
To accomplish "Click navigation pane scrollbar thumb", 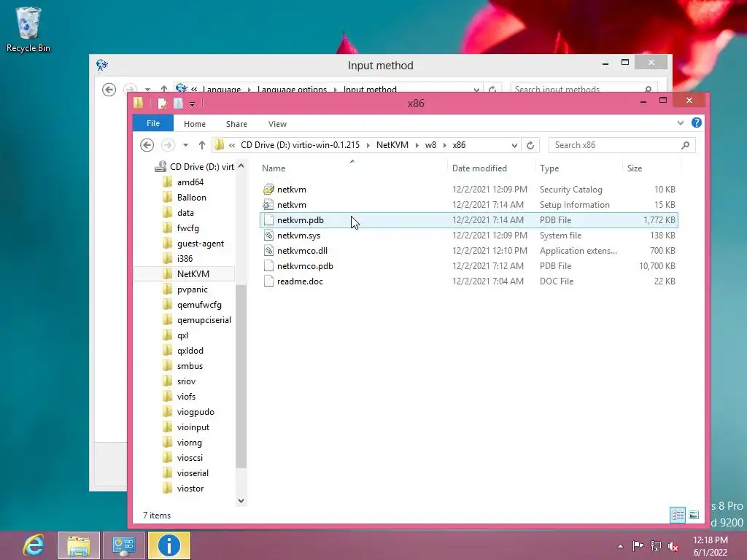I will click(241, 376).
